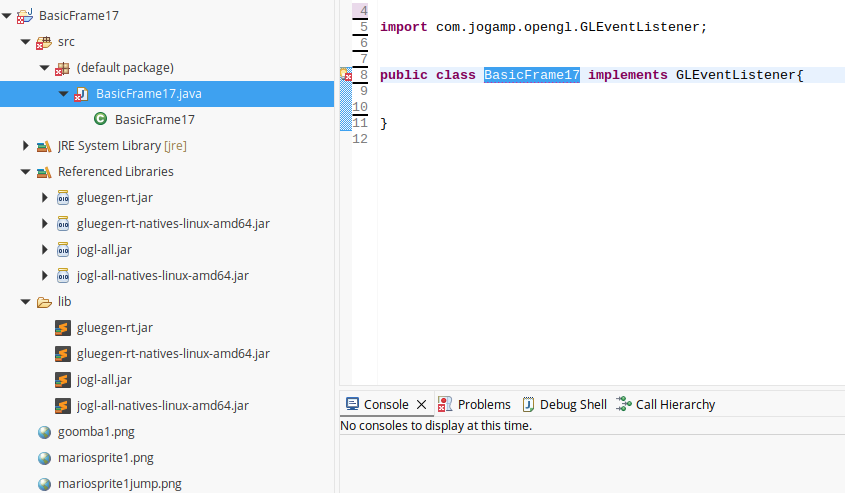The width and height of the screenshot is (845, 493).
Task: Click the 'No consoles to display' message
Action: pos(436,426)
